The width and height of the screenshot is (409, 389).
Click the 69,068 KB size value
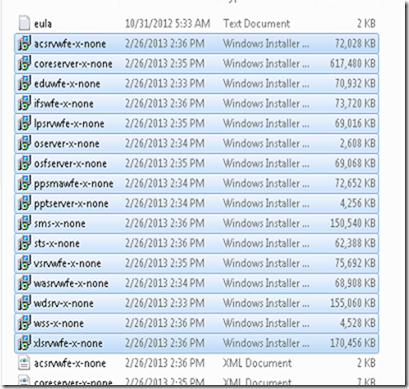tap(355, 163)
